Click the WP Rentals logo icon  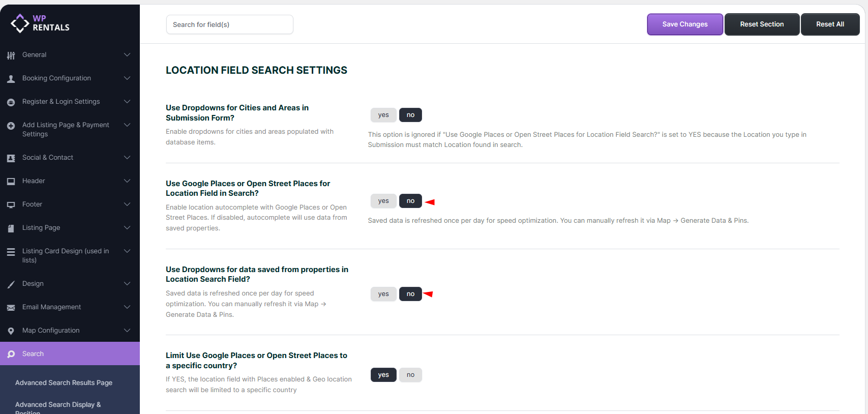pos(20,23)
